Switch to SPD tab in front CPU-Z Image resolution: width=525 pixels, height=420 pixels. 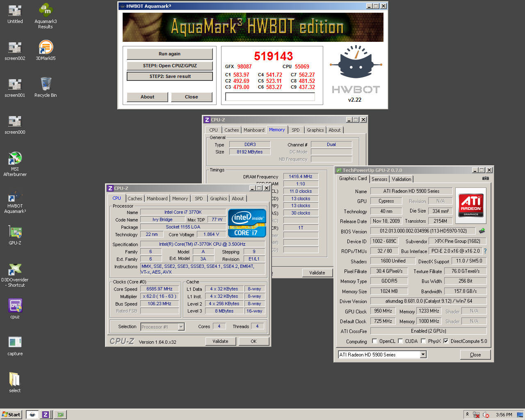coord(199,199)
